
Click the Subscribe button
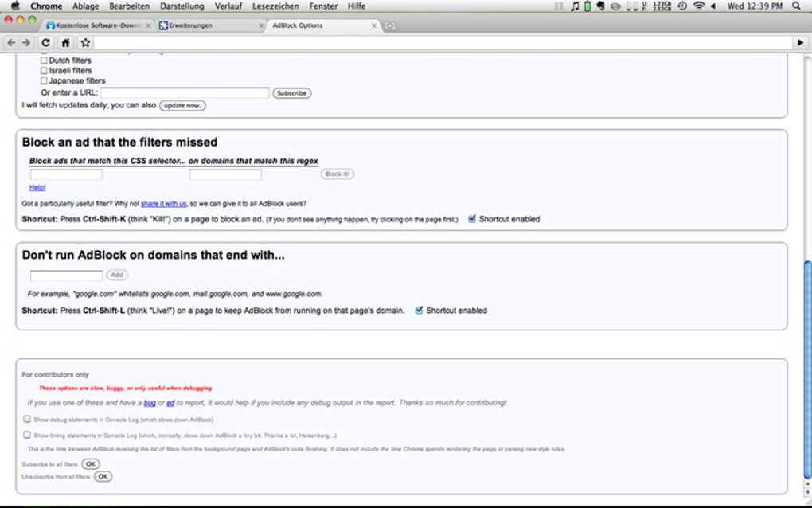(x=291, y=93)
